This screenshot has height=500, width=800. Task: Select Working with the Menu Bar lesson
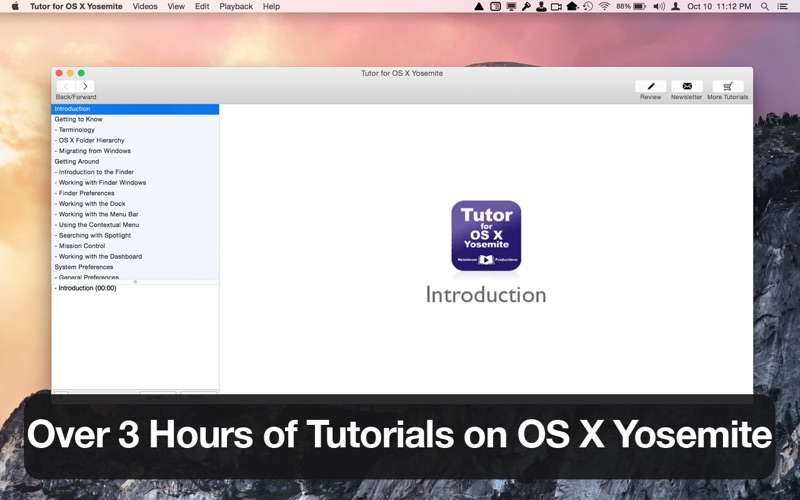135,214
